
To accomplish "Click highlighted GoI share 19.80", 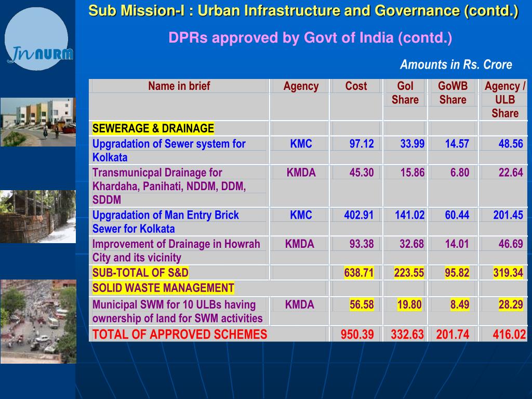I will click(x=409, y=304).
